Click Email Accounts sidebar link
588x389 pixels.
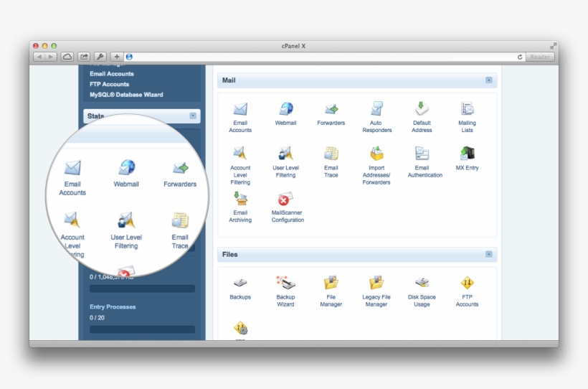click(111, 74)
